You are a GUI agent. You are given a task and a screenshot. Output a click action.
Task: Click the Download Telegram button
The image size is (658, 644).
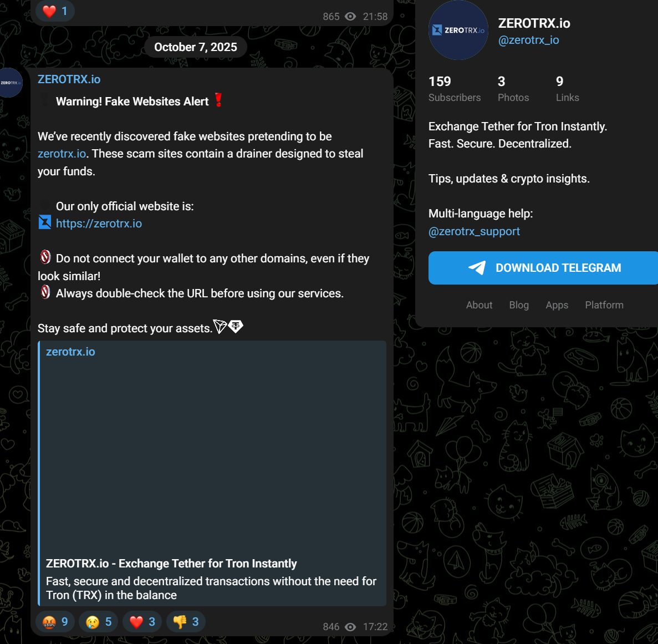tap(543, 268)
